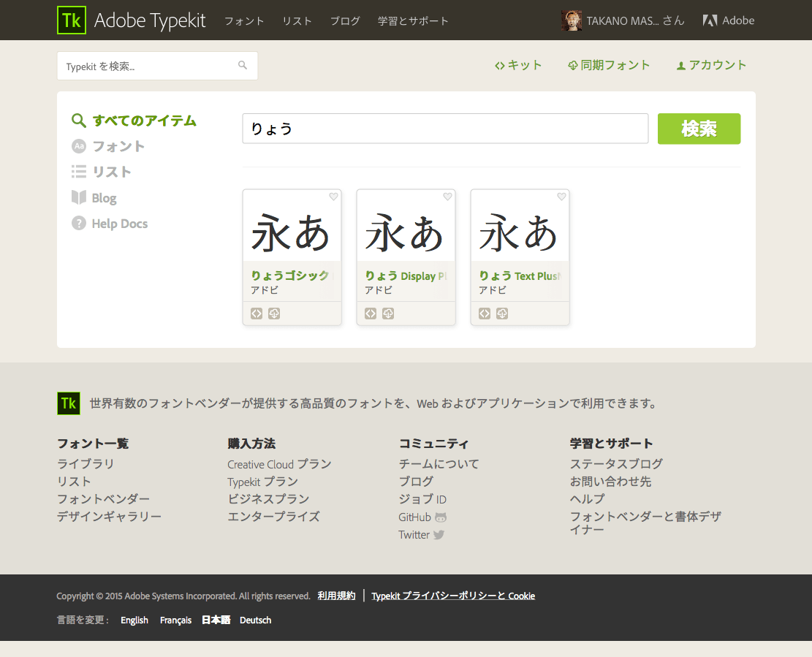
Task: Open 同期フォント page
Action: (x=609, y=65)
